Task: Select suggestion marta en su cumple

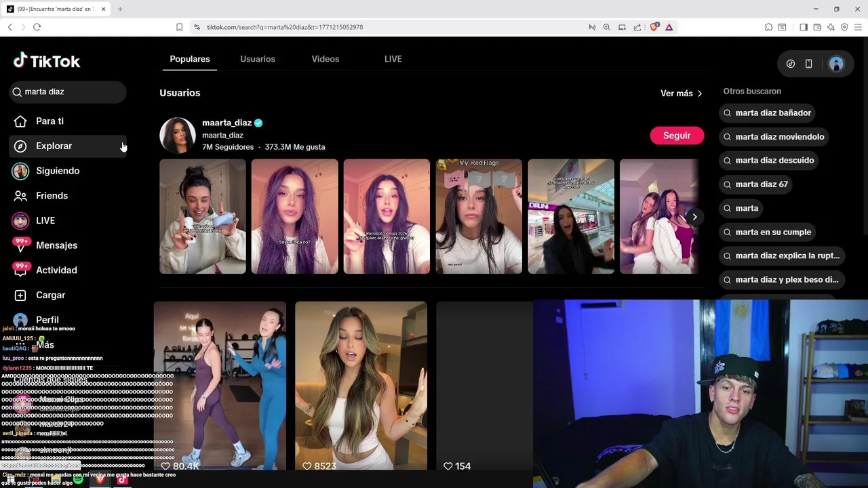Action: [x=768, y=232]
